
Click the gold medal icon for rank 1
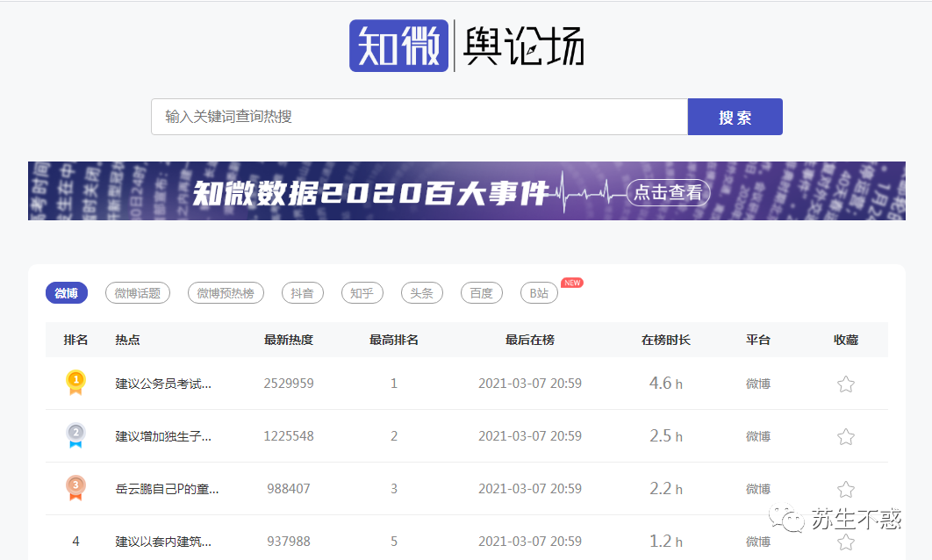pos(75,383)
